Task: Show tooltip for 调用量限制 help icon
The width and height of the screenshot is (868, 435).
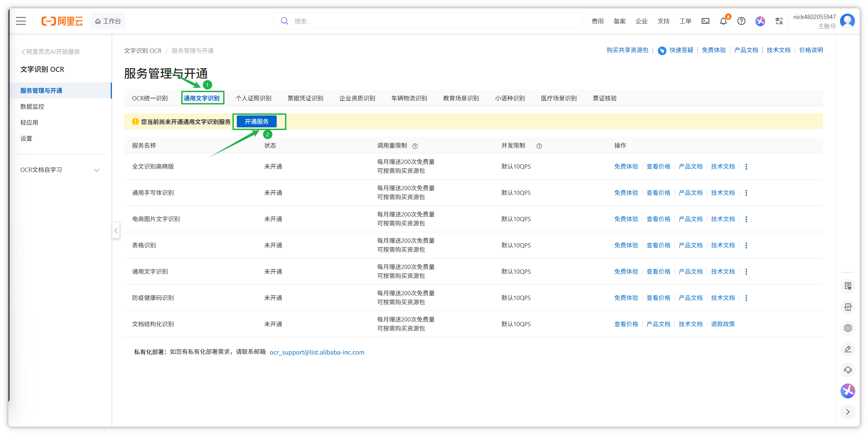Action: 415,146
